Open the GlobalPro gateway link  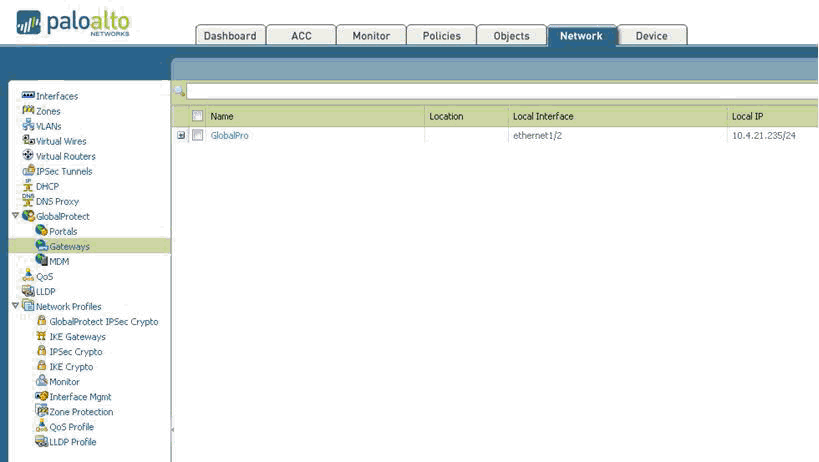(229, 135)
